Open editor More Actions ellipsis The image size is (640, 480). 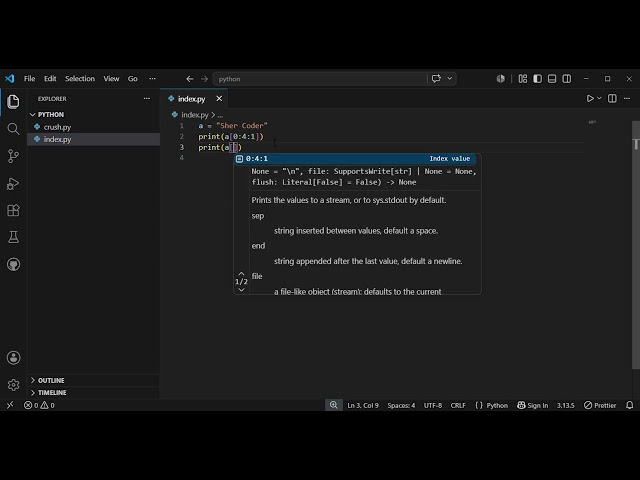point(627,98)
